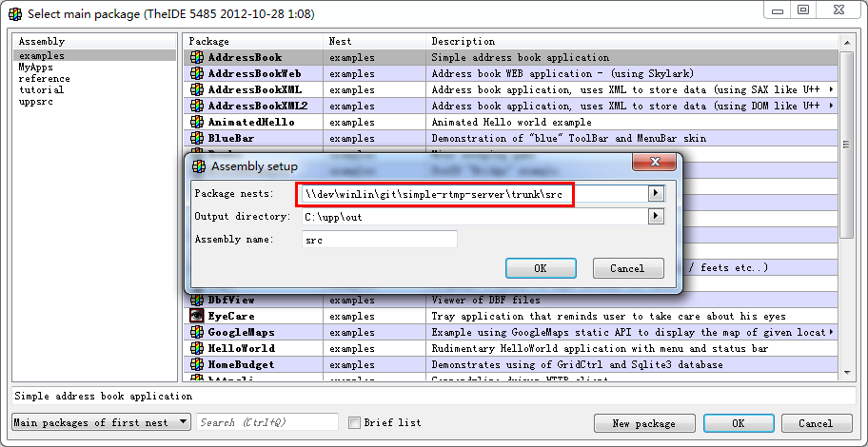
Task: Click the Assembly name input field
Action: [378, 241]
